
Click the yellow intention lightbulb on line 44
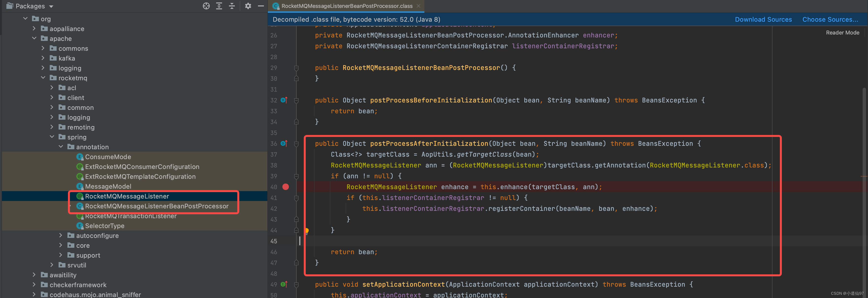(x=307, y=231)
